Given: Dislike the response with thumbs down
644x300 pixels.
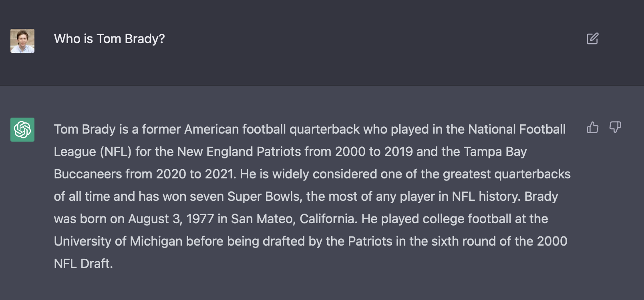Looking at the screenshot, I should [x=615, y=128].
